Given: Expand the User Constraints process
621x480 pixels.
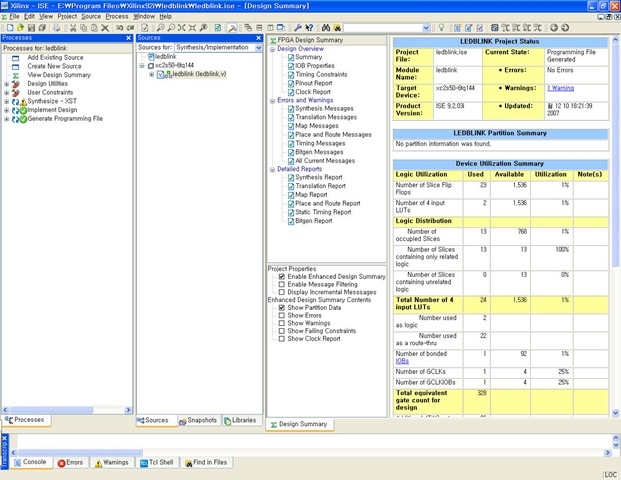Looking at the screenshot, I should (x=6, y=92).
